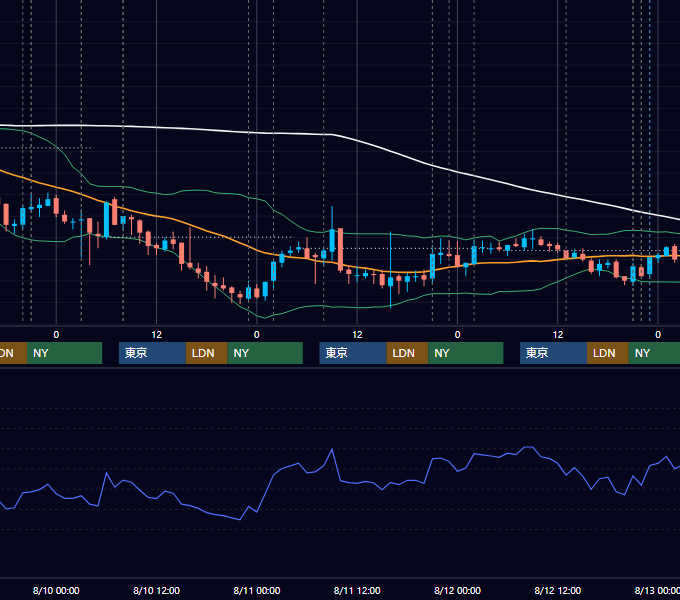
Task: Select the NY session block spanning 8/12 00:00
Action: (466, 353)
